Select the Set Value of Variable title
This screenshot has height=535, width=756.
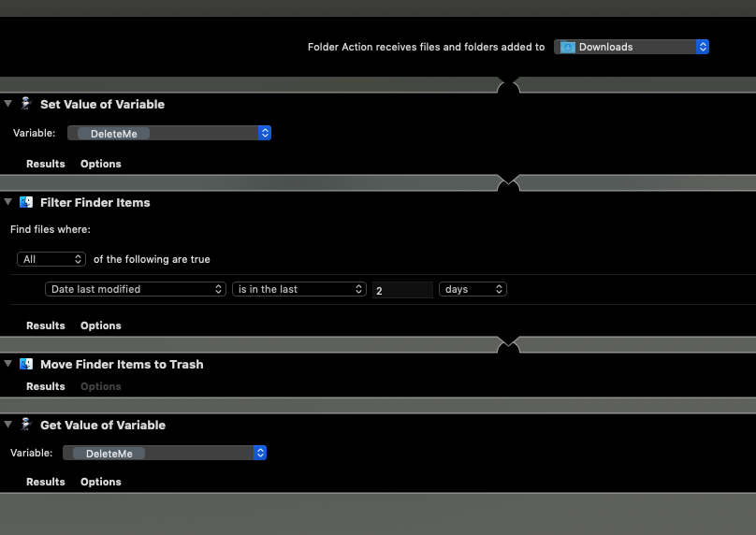pos(102,104)
